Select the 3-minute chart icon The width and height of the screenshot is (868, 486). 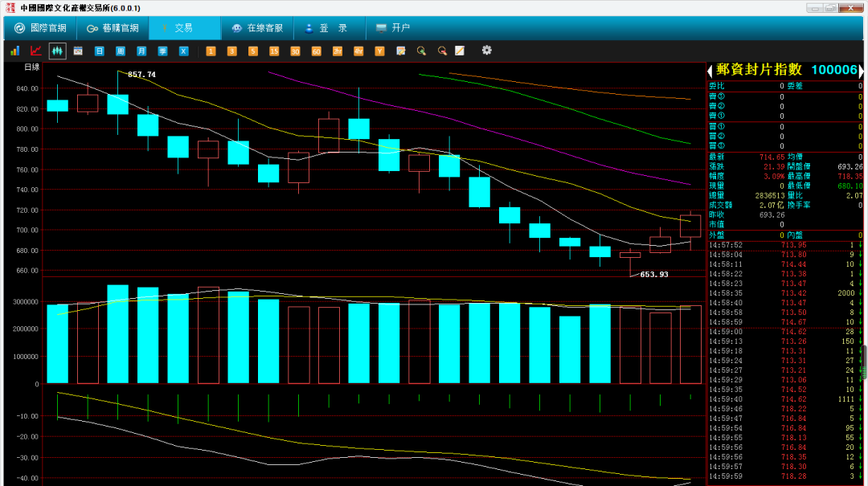[x=232, y=51]
